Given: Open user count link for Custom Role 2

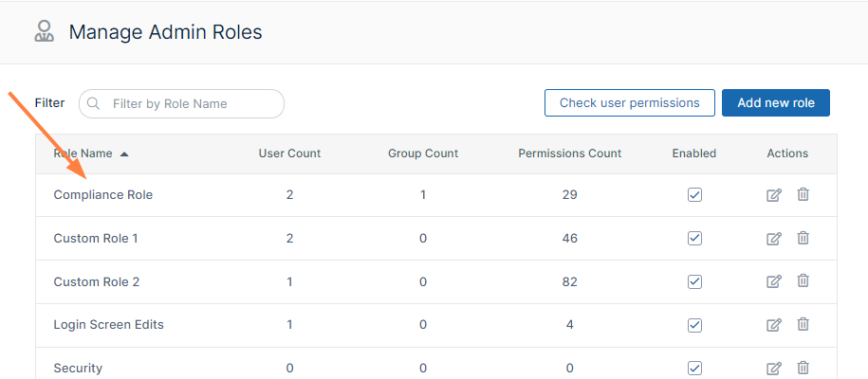Looking at the screenshot, I should [x=289, y=281].
